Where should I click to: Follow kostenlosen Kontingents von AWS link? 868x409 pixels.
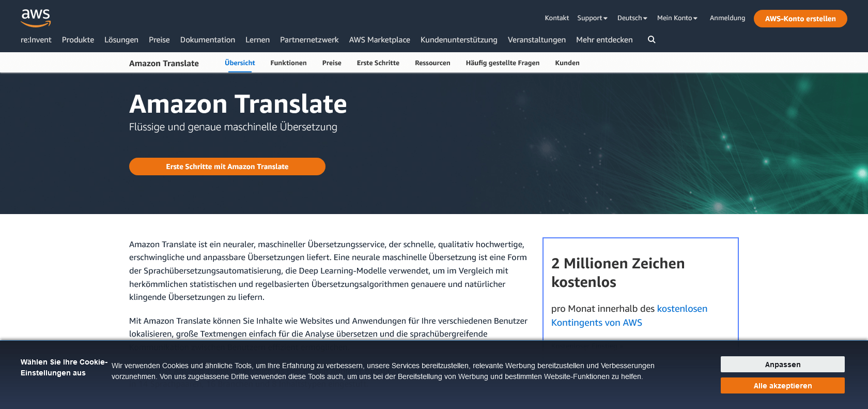(x=629, y=315)
